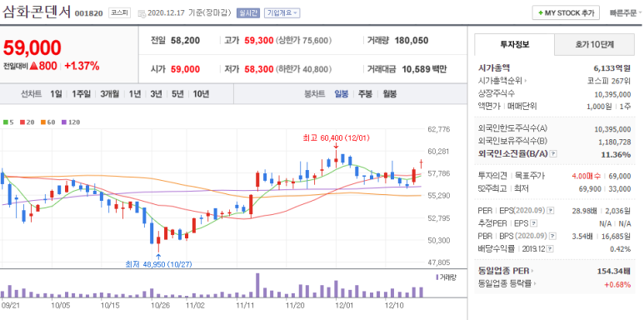Click the help icon beside 외국인소진율(B/A)

point(553,154)
